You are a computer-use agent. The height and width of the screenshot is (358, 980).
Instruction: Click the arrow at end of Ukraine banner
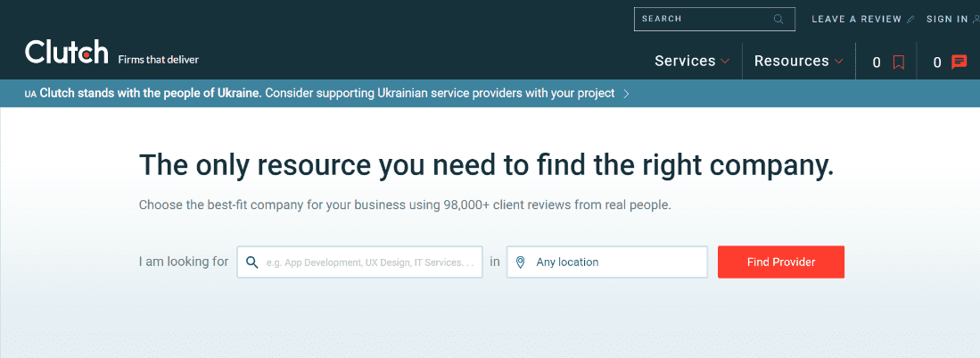point(626,93)
